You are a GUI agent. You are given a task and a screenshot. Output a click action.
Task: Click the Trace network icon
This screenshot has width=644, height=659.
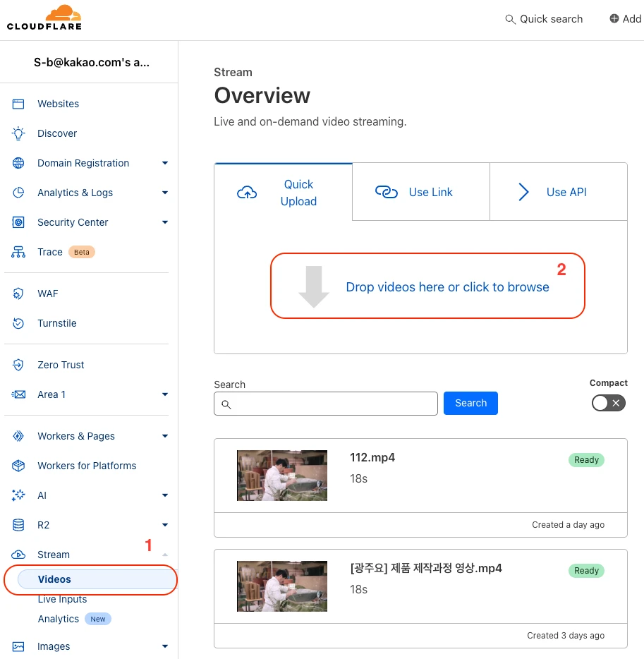click(18, 252)
